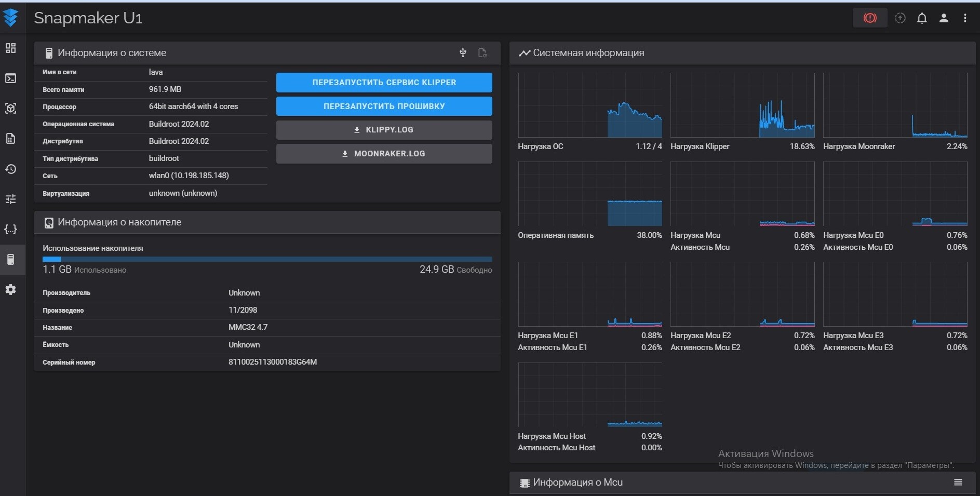
Task: Open the G-code preview cube icon
Action: (x=10, y=109)
